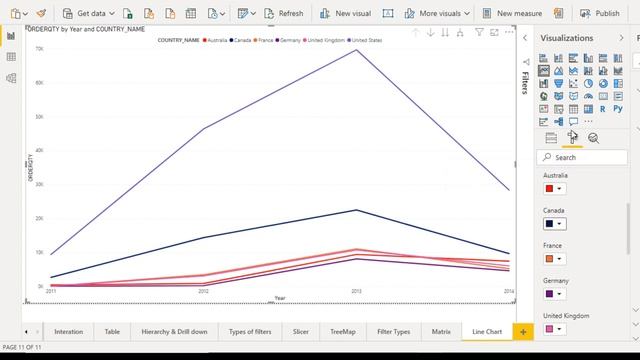Choose the decomposition tree visual
Viewport: 640px width, 360px height.
pyautogui.click(x=558, y=122)
